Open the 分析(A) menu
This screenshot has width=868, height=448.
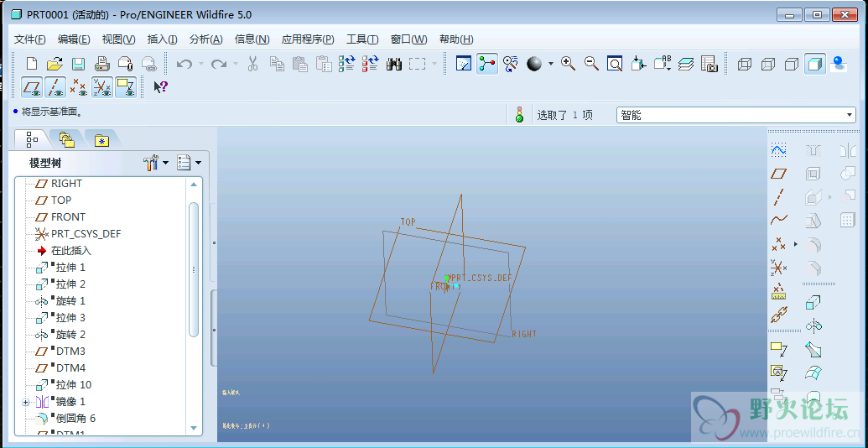tap(206, 39)
